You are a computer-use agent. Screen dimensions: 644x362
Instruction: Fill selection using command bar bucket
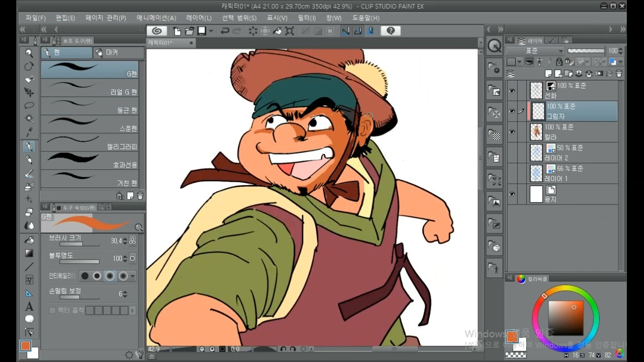coord(277,31)
